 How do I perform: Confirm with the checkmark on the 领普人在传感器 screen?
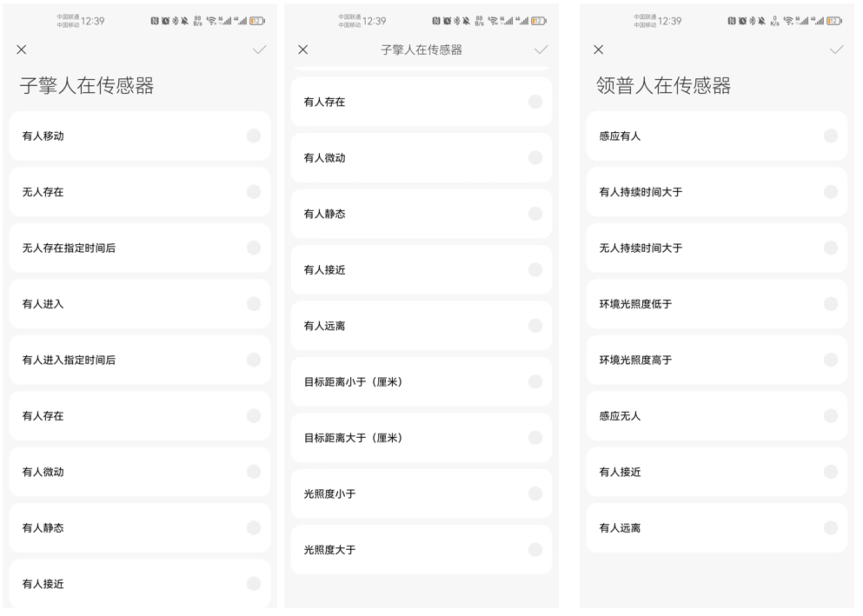[836, 50]
